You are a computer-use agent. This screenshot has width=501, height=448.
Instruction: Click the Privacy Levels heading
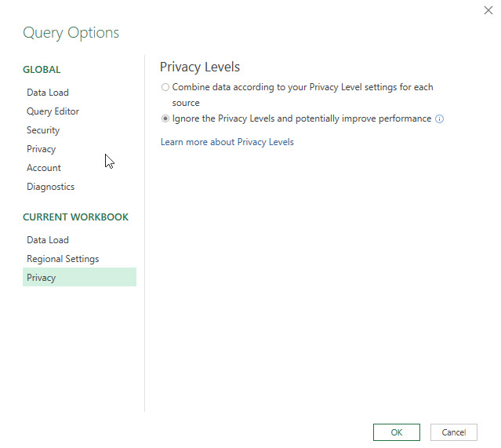(x=200, y=67)
